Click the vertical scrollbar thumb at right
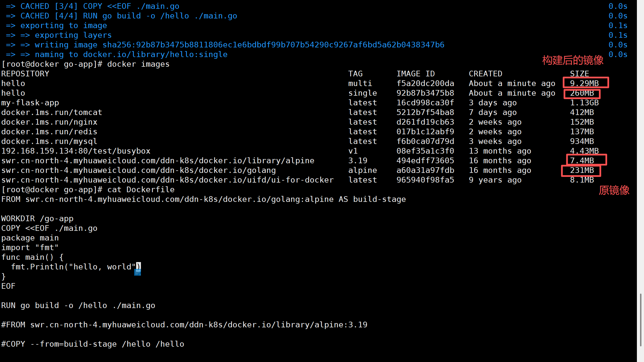 (641, 320)
